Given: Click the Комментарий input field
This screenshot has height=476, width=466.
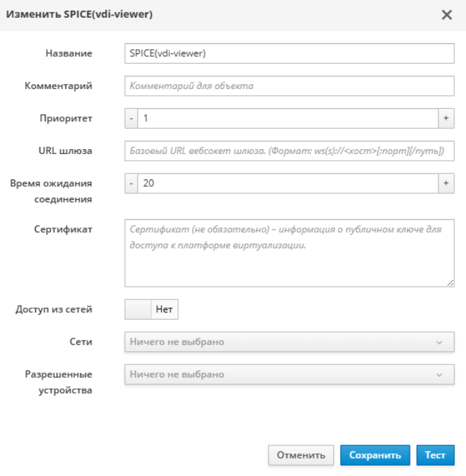Looking at the screenshot, I should pos(289,86).
